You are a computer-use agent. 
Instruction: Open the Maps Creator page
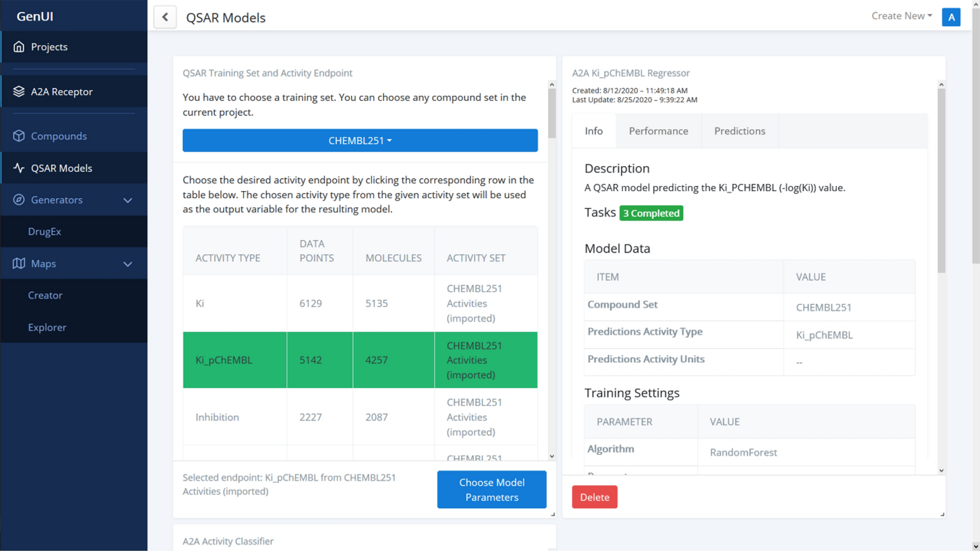click(45, 295)
